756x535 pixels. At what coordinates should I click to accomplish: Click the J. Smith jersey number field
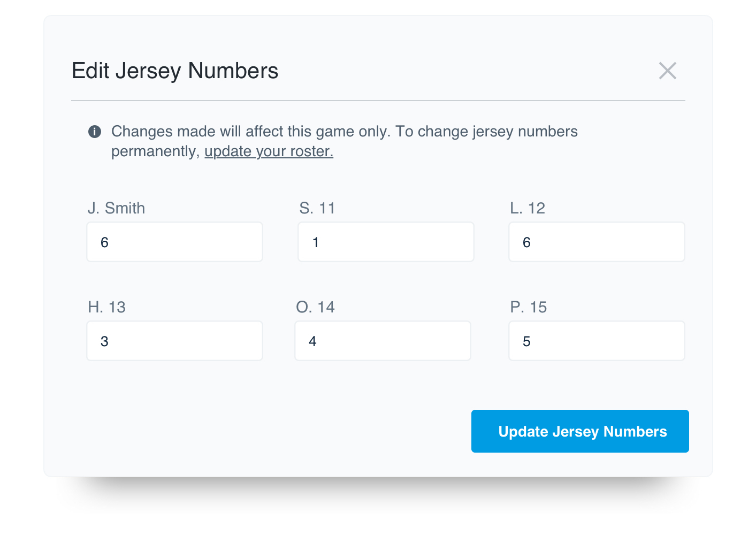[x=174, y=242]
